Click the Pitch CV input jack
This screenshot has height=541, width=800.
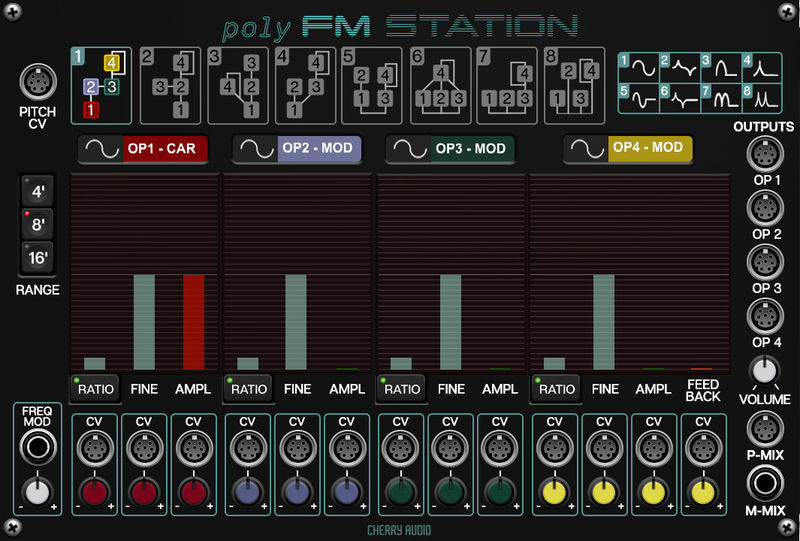pos(37,82)
